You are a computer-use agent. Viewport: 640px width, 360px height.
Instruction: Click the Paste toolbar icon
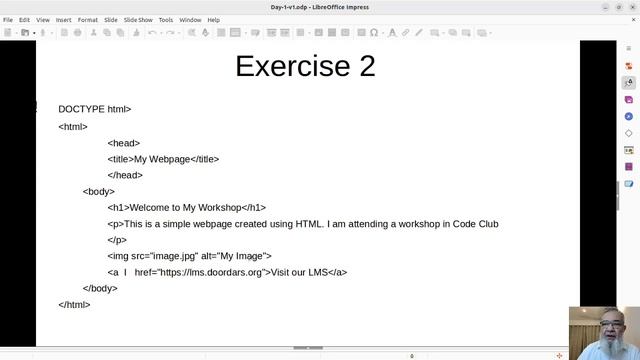point(120,33)
